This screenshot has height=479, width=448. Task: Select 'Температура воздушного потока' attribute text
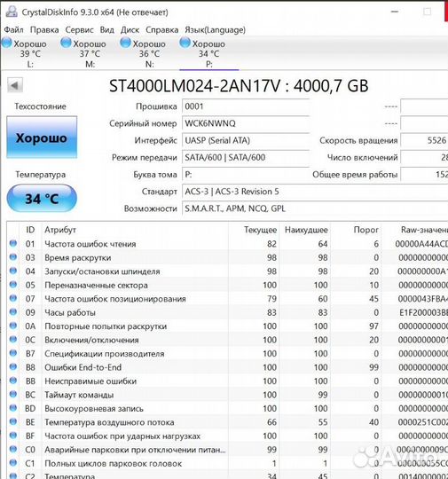[x=109, y=422]
